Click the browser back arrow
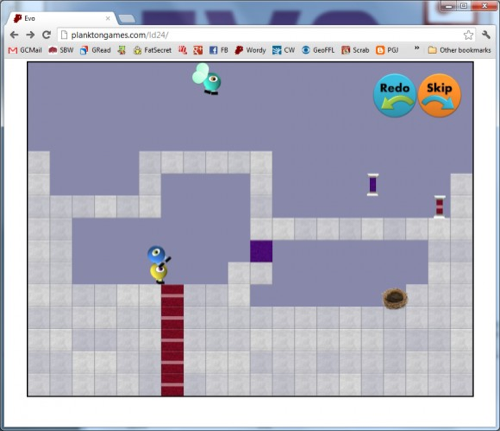 click(x=14, y=35)
